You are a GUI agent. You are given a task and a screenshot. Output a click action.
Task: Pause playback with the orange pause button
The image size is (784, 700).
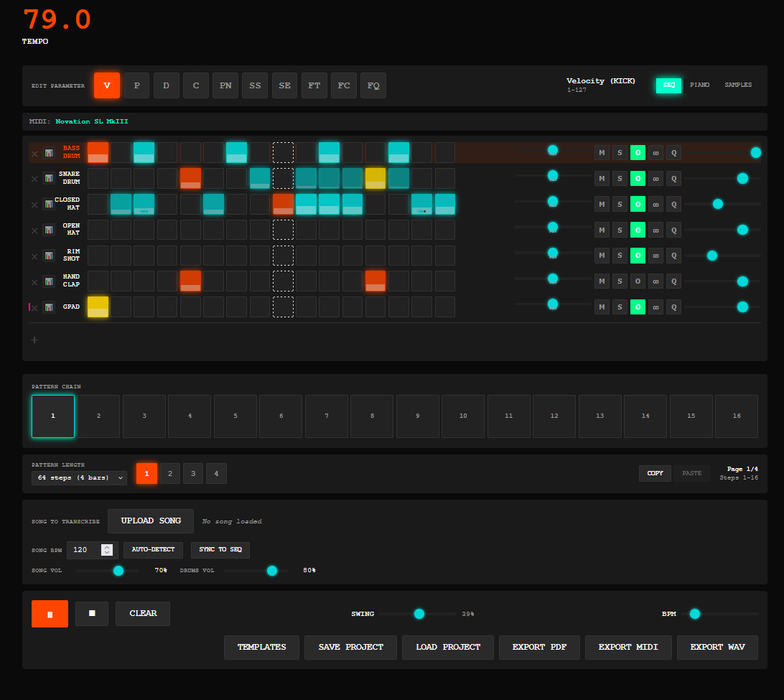[50, 614]
